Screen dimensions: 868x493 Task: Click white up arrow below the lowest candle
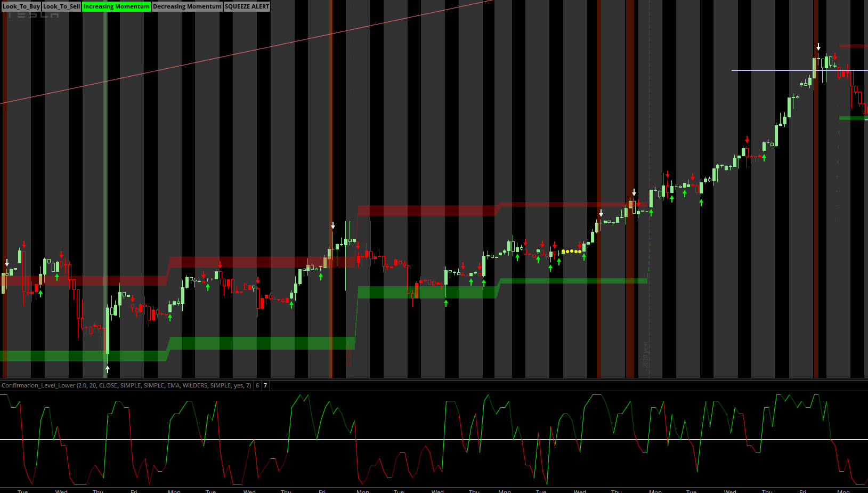108,368
